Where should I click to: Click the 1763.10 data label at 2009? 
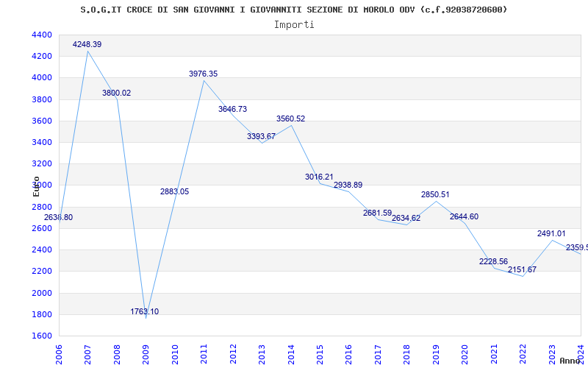click(x=145, y=311)
